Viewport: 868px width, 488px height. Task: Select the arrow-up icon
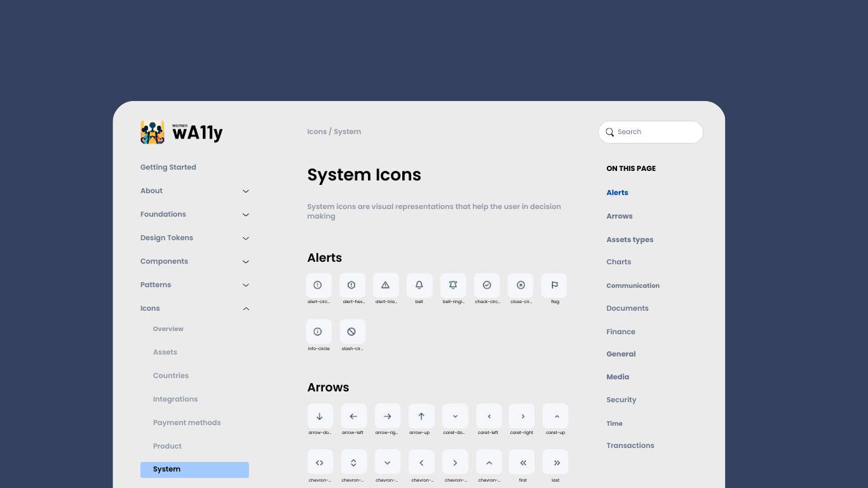[421, 416]
